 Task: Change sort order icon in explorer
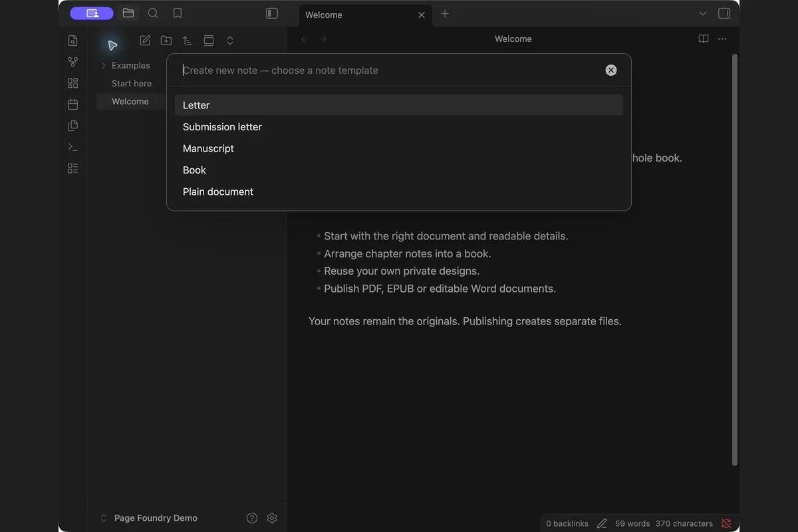click(x=188, y=41)
